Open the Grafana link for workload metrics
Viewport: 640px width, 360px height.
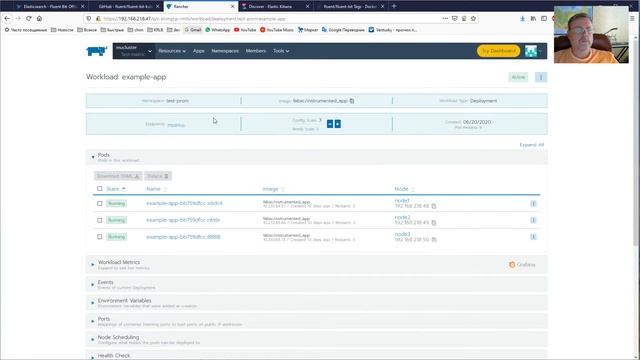(x=522, y=265)
